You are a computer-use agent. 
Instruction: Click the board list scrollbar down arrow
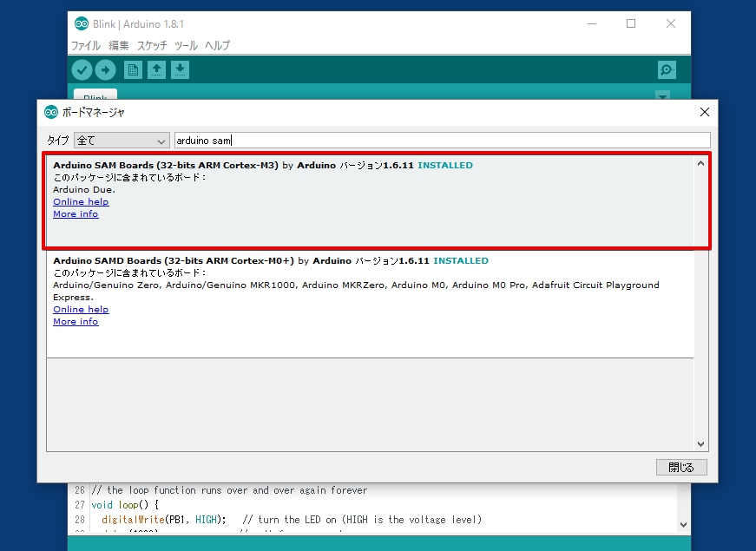[700, 444]
